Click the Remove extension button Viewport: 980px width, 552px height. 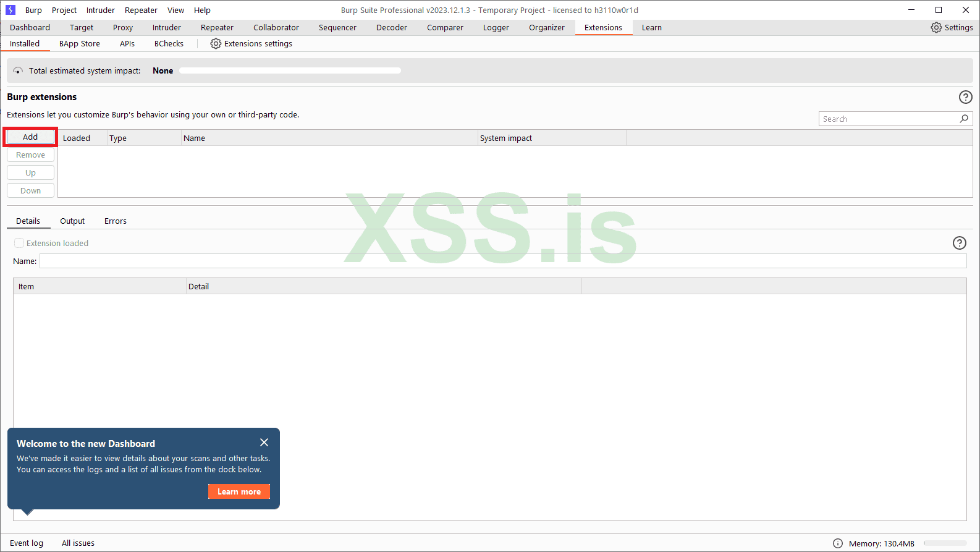(x=30, y=155)
